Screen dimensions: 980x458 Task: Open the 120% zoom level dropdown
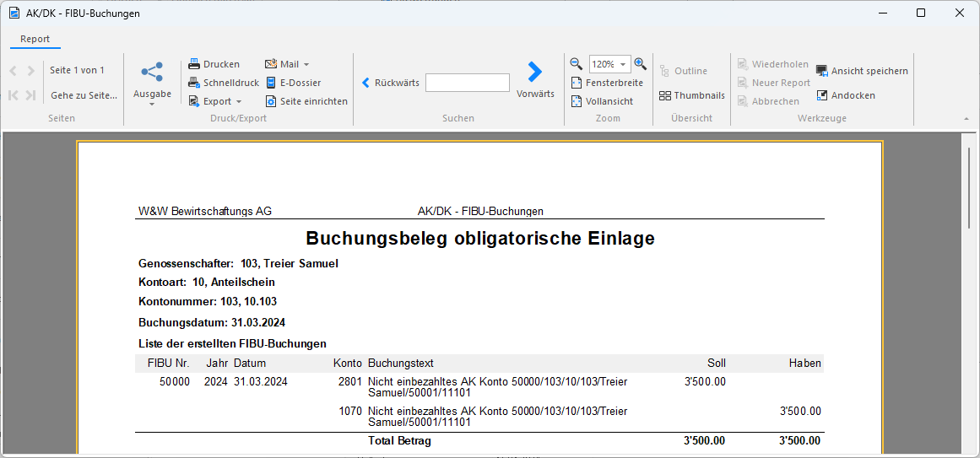click(x=622, y=64)
